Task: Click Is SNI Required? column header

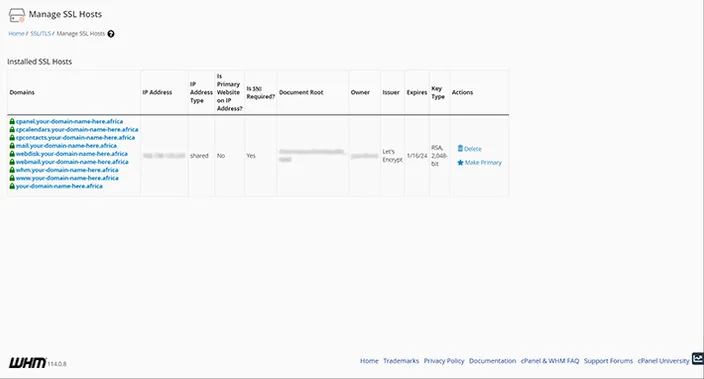Action: click(x=260, y=93)
